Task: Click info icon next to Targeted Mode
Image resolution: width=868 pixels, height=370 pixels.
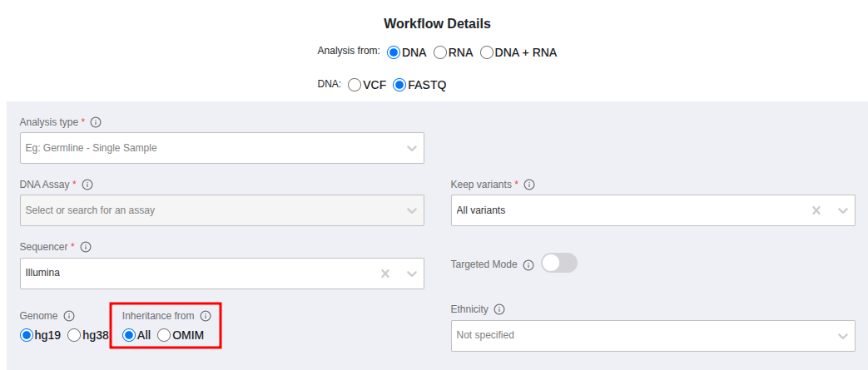Action: tap(528, 264)
